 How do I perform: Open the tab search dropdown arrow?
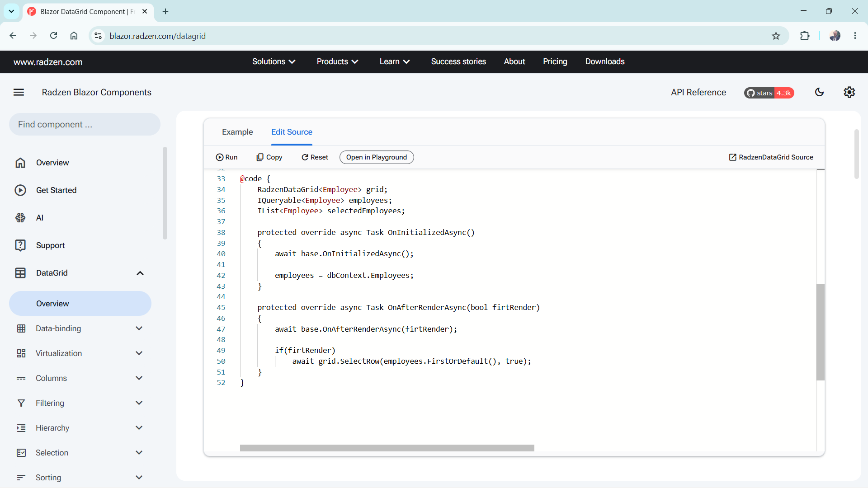[11, 11]
